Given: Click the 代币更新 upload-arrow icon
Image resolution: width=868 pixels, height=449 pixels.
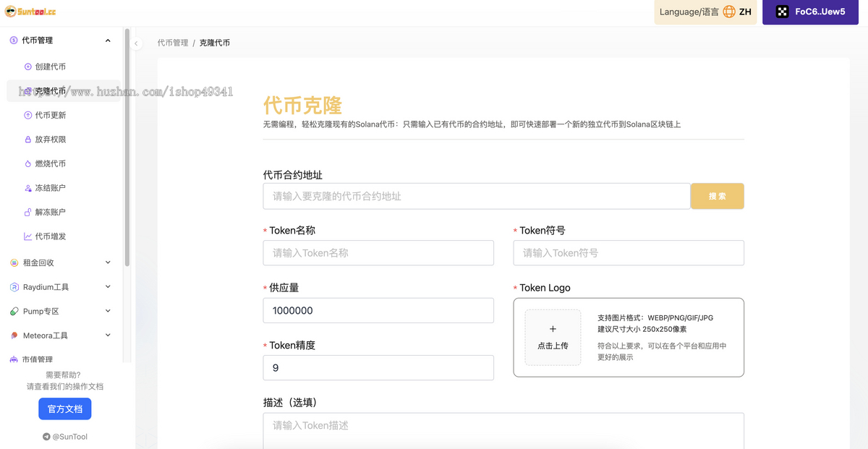Looking at the screenshot, I should [x=28, y=115].
